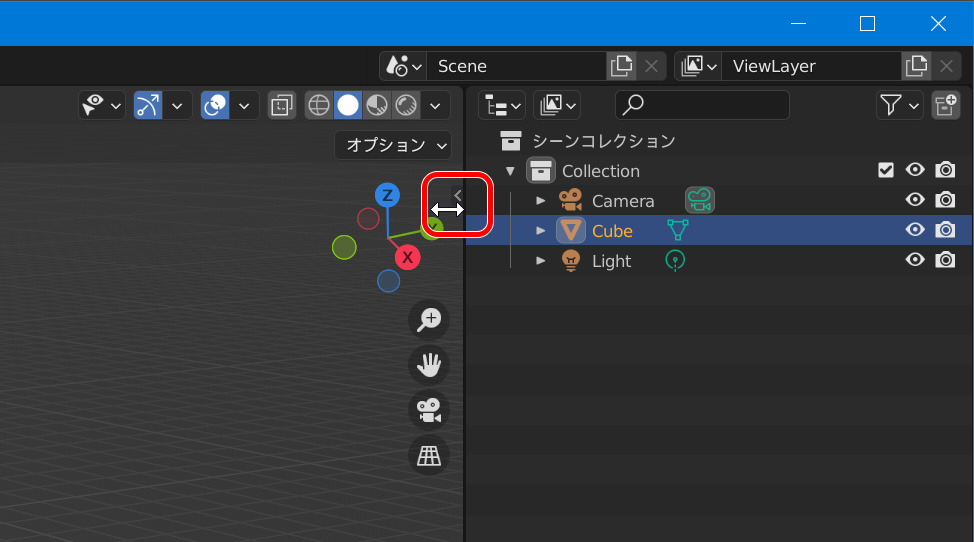Open viewport object visibility dropdown
The image size is (974, 542).
(x=102, y=106)
